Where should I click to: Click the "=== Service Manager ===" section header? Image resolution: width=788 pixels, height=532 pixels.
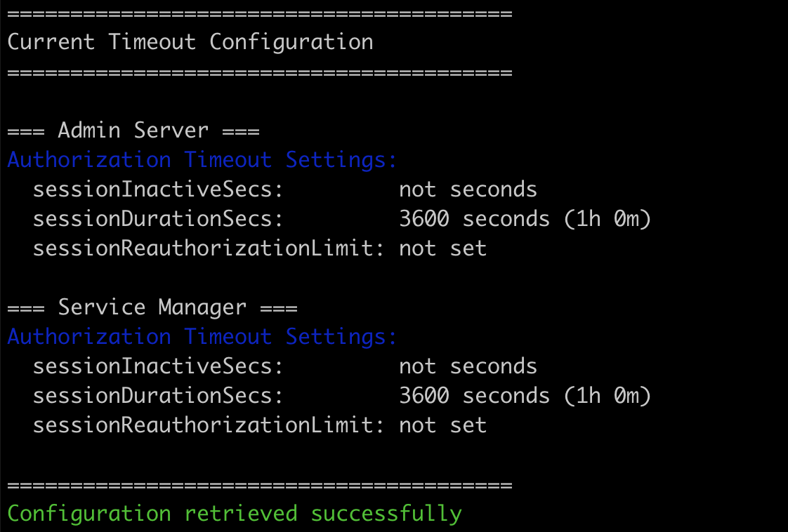click(x=152, y=307)
